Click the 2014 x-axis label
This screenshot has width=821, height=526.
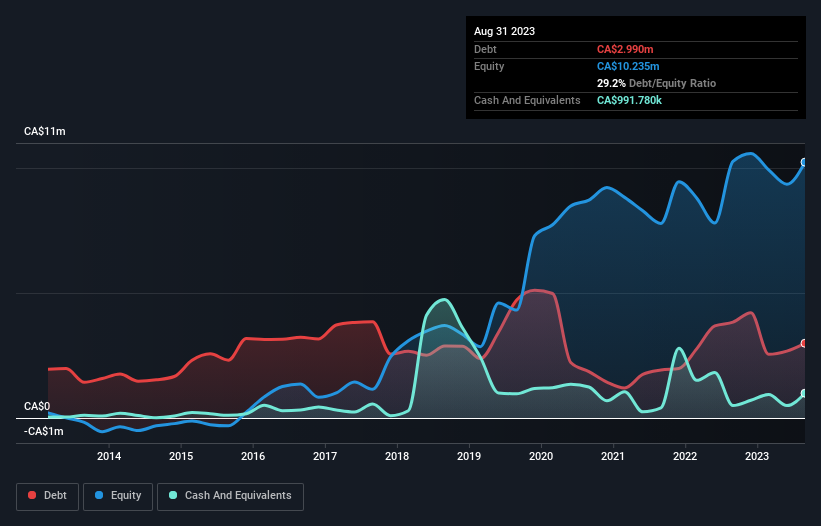pos(109,456)
